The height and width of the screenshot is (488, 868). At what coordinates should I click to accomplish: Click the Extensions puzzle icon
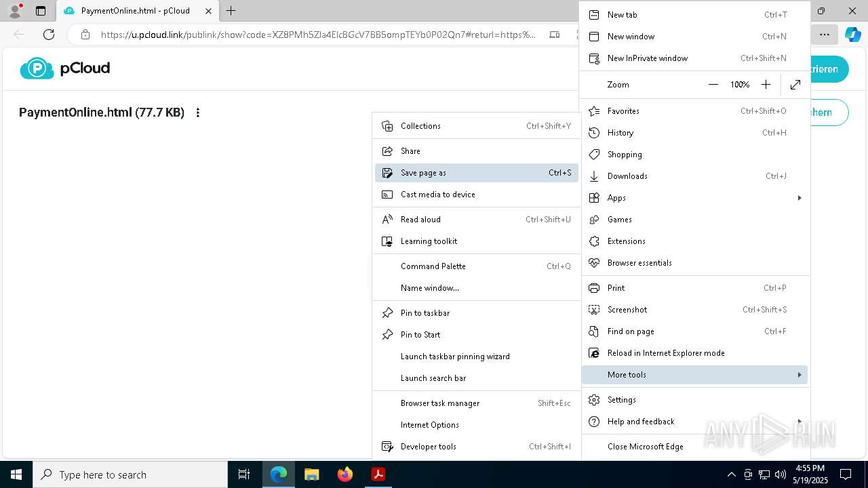coord(594,241)
